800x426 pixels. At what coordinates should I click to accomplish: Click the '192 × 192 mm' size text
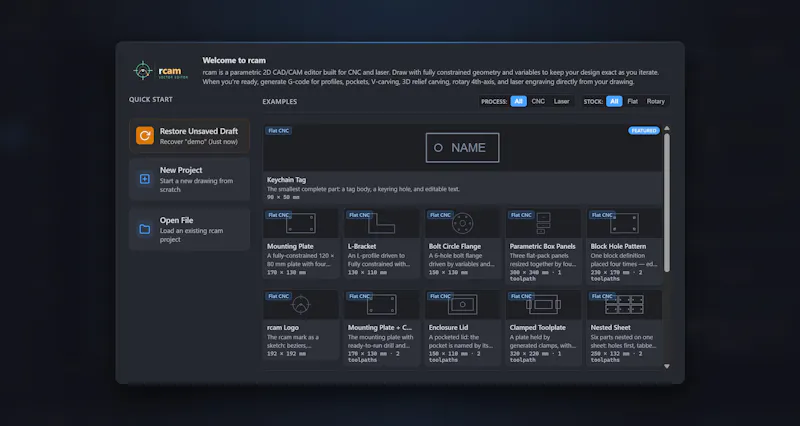[287, 354]
